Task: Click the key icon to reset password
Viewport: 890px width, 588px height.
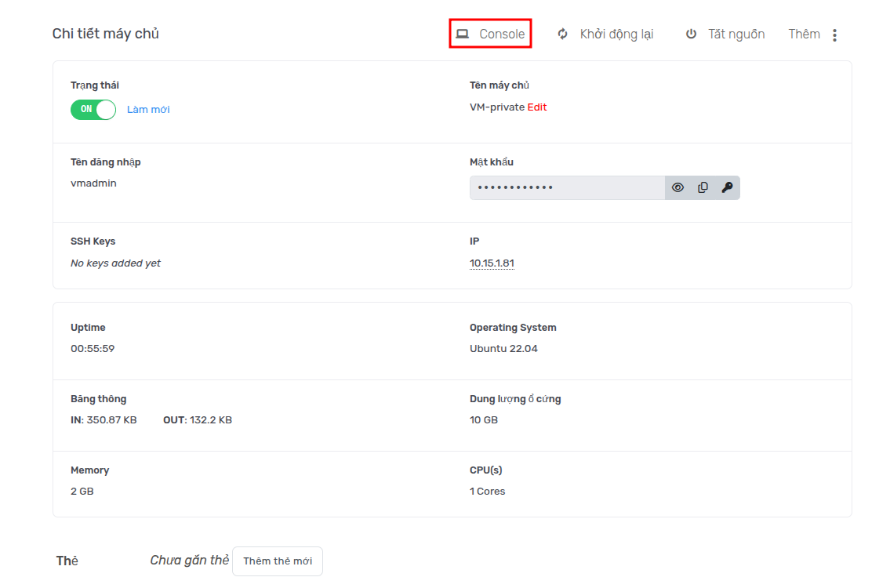Action: click(727, 187)
